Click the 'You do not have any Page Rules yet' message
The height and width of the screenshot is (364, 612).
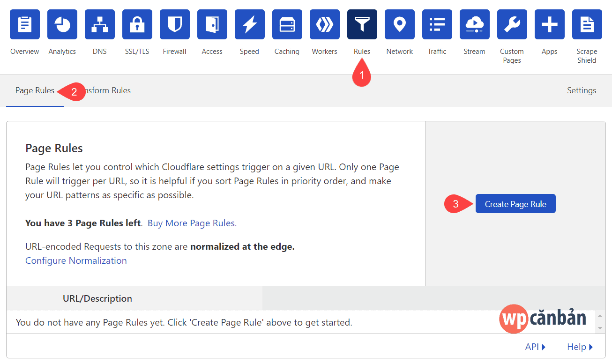pos(184,322)
